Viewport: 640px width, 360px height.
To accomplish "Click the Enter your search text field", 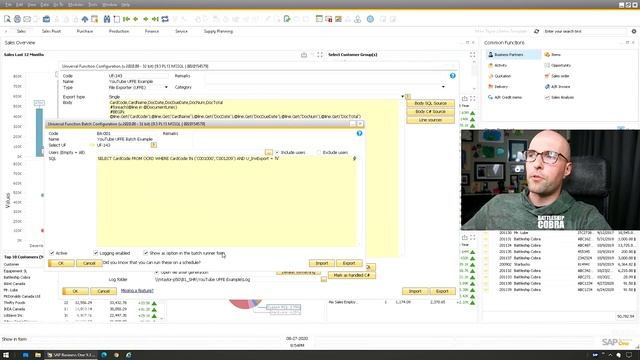I will pos(584,31).
